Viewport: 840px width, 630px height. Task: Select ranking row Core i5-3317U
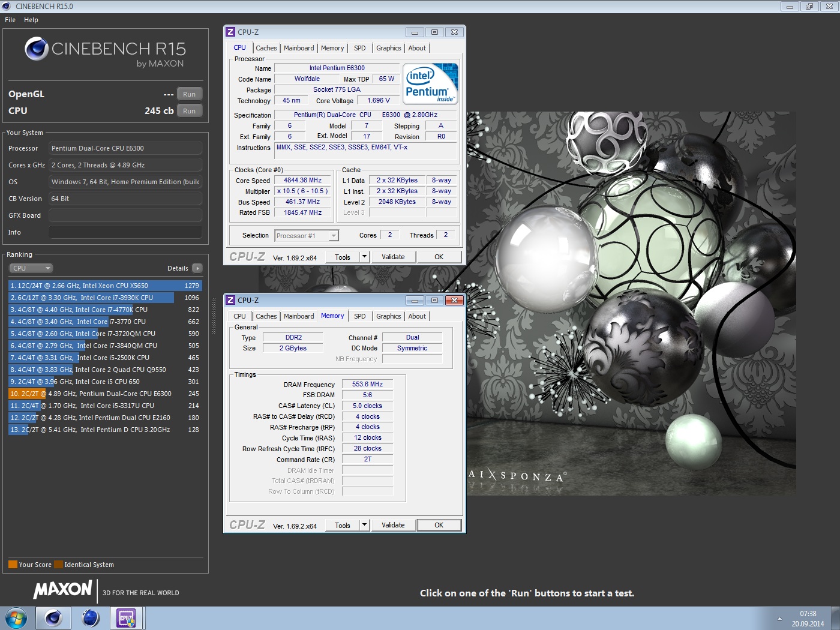point(105,406)
